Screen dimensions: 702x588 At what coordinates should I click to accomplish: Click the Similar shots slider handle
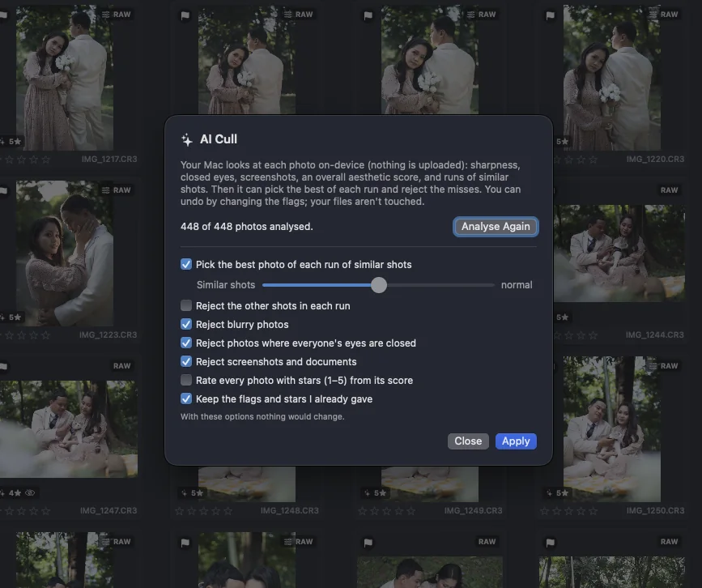coord(379,285)
